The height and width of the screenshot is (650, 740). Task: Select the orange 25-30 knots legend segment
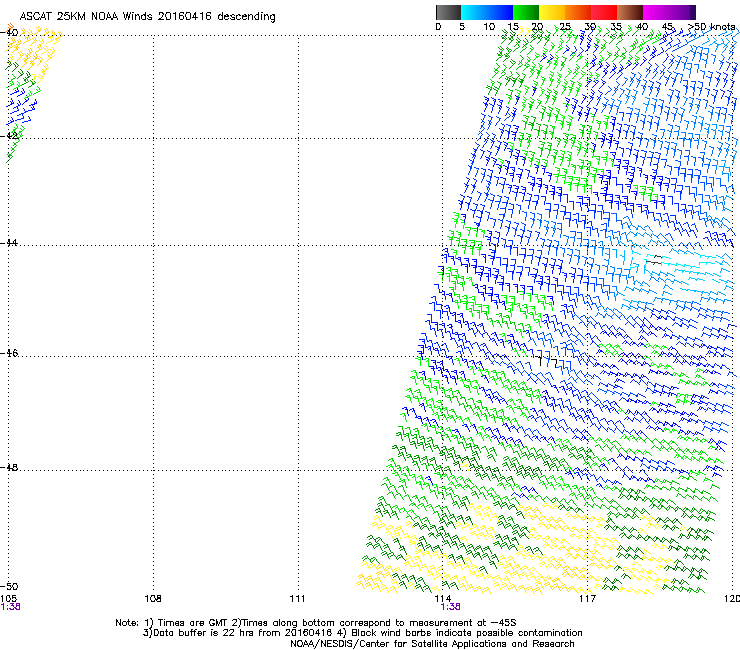[578, 12]
